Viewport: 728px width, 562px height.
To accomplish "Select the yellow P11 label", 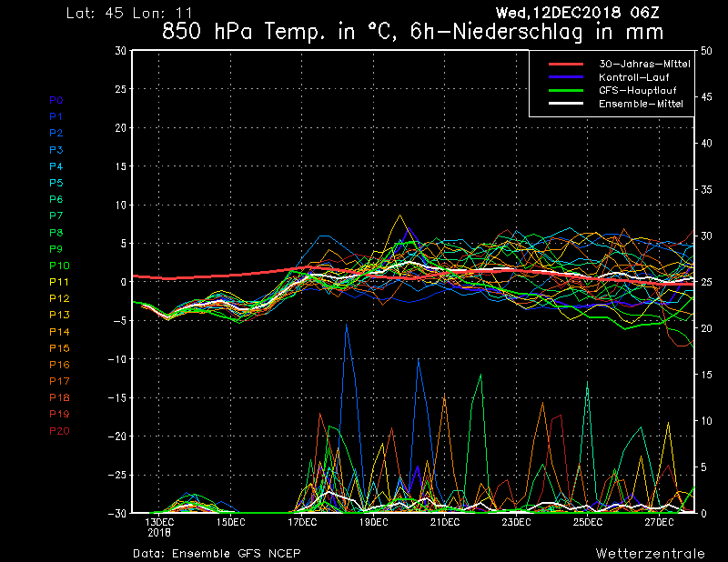I will tap(59, 282).
